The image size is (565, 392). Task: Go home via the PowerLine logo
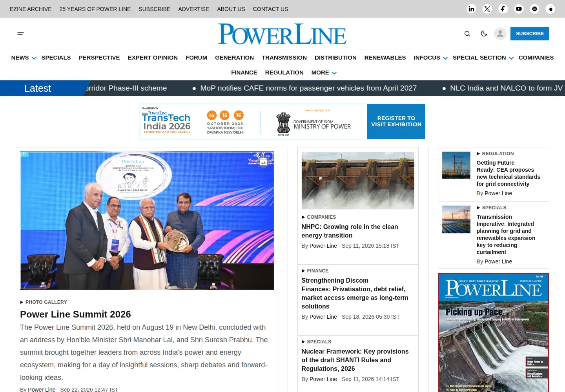pos(282,34)
